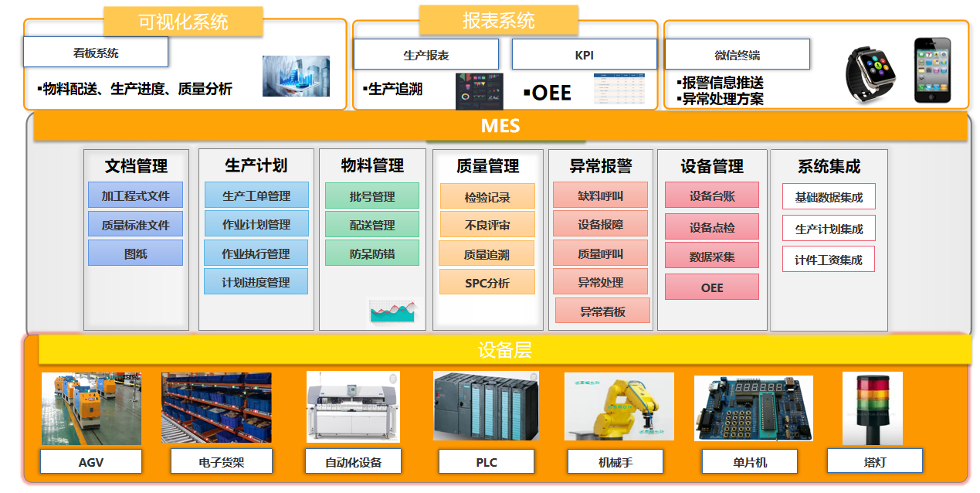The image size is (980, 493).
Task: Select 异常看板
Action: [602, 311]
